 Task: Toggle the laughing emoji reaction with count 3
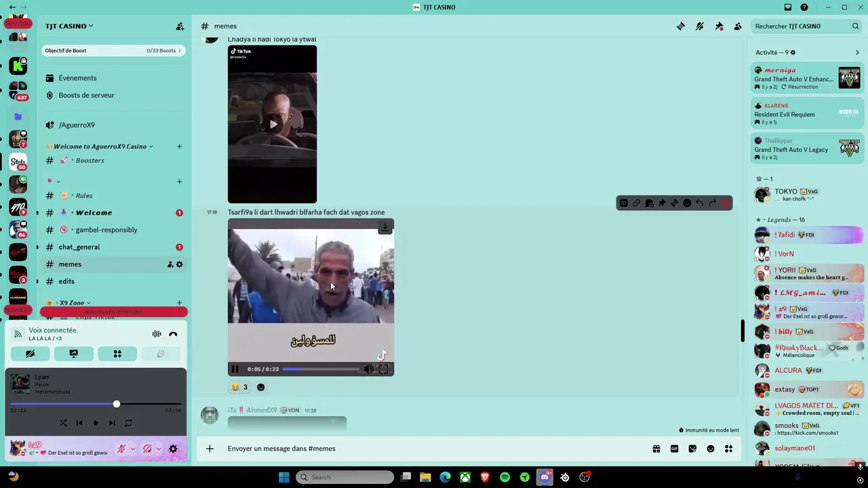[239, 387]
